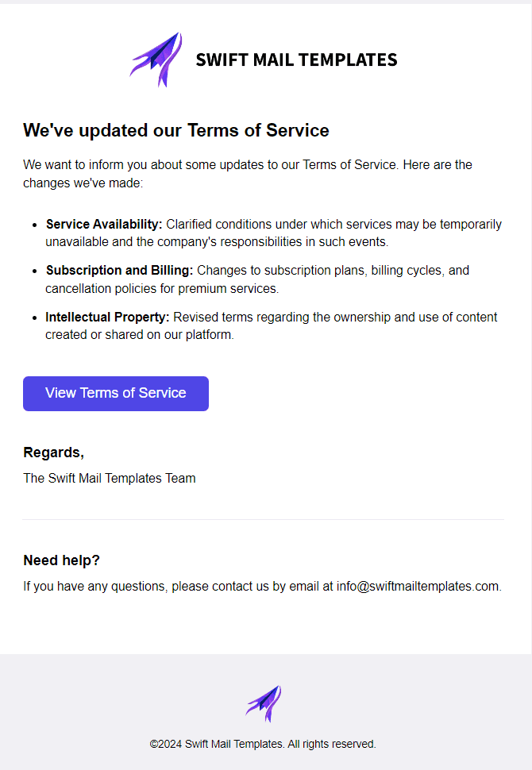
Task: Click the horizontal divider line above Need help
Action: pyautogui.click(x=264, y=519)
